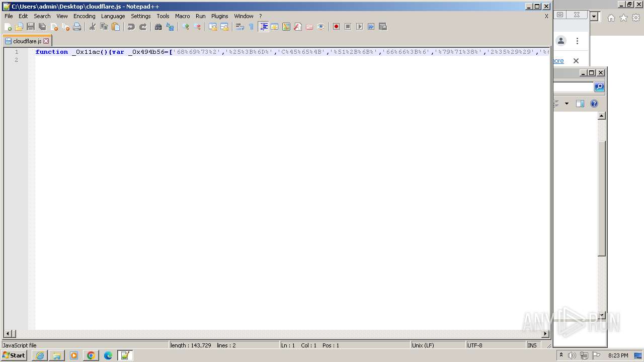644x362 pixels.
Task: Open gear Tools icon in background browser
Action: (x=636, y=18)
